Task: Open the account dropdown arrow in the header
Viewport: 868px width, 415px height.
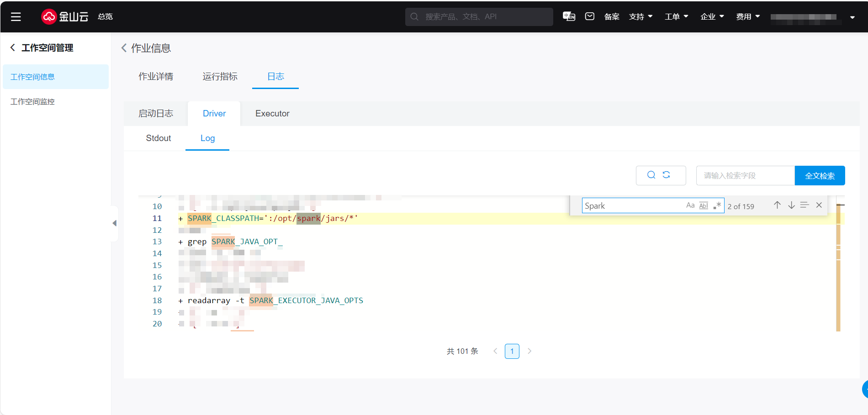Action: click(x=852, y=17)
